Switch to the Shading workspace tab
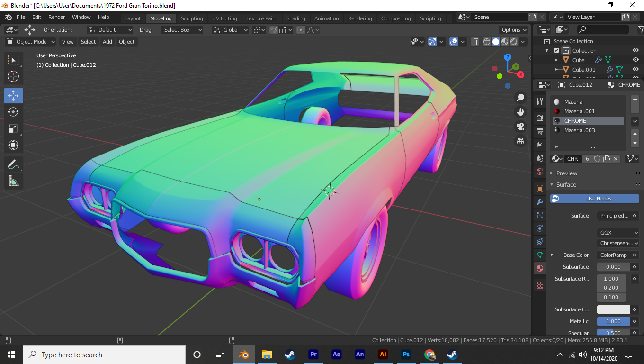This screenshot has width=644, height=364. point(296,18)
